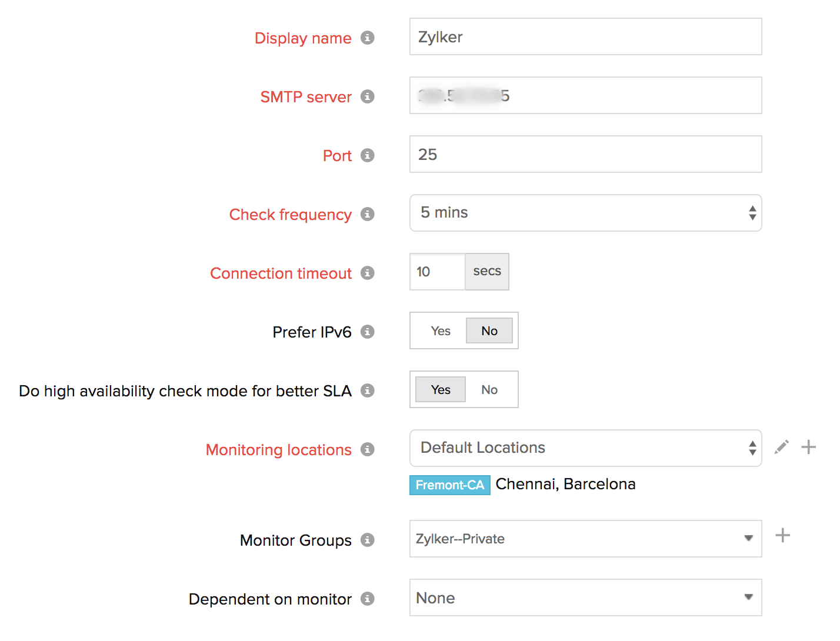Viewport: 840px width, 641px height.
Task: Click the info icon beside Display name
Action: (368, 38)
